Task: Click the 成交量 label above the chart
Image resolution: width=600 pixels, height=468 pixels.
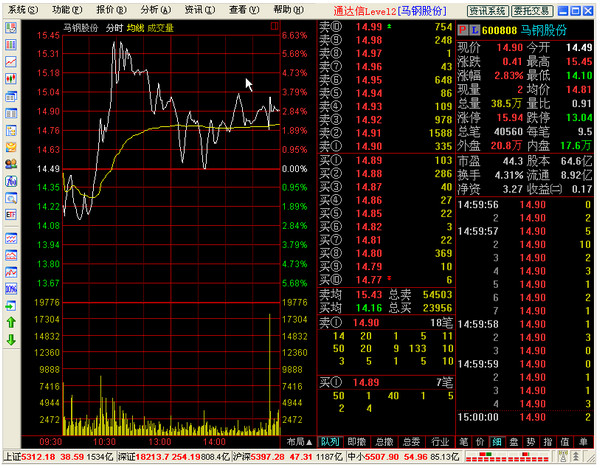Action: (x=160, y=28)
